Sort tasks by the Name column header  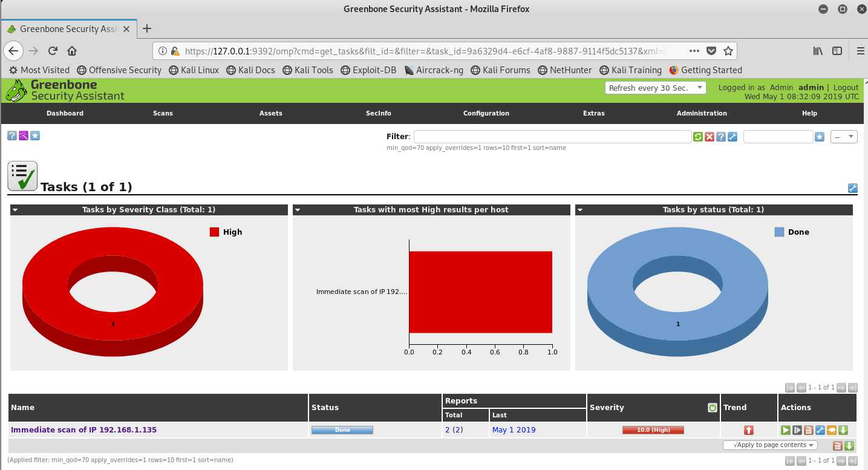(21, 408)
